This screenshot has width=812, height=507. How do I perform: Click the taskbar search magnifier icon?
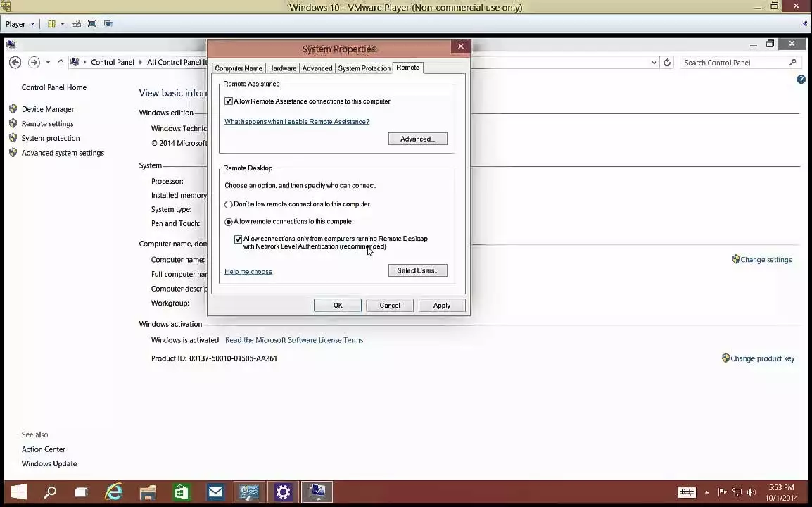pos(50,492)
